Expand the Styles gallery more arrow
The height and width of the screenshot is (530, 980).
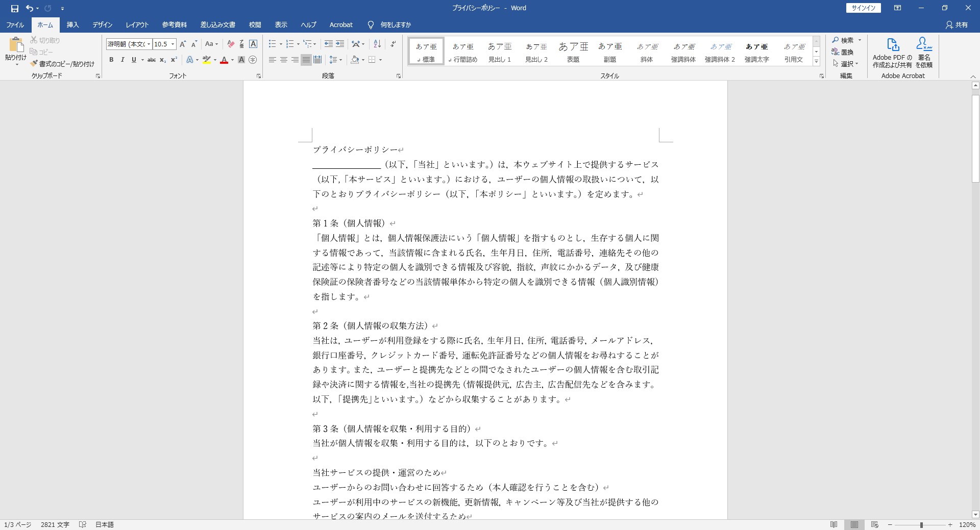coord(816,61)
